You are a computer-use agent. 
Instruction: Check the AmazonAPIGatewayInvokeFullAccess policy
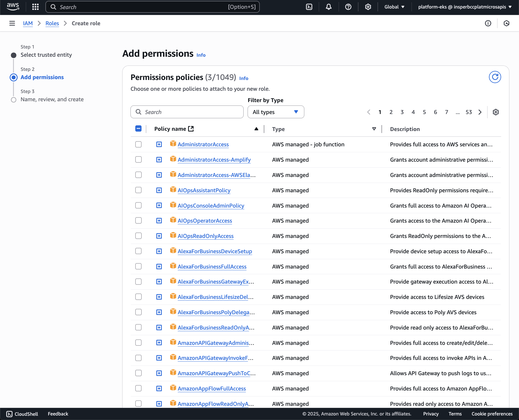point(138,358)
